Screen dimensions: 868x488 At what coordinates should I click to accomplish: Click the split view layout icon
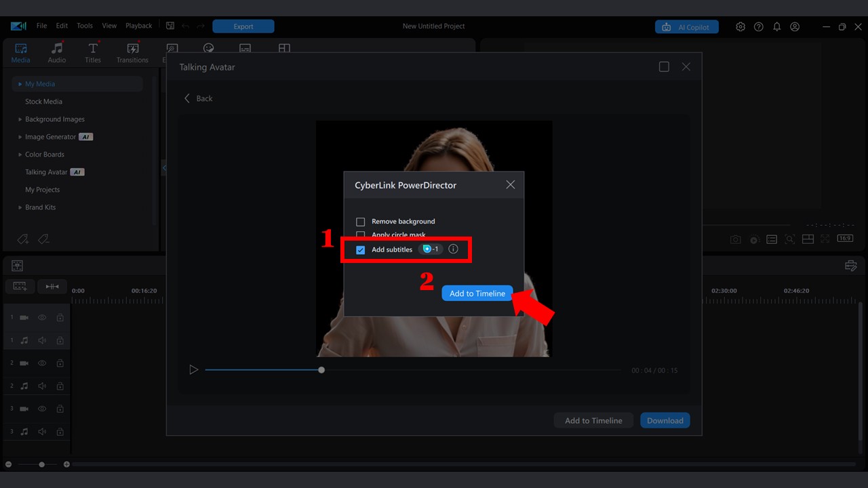tap(808, 239)
